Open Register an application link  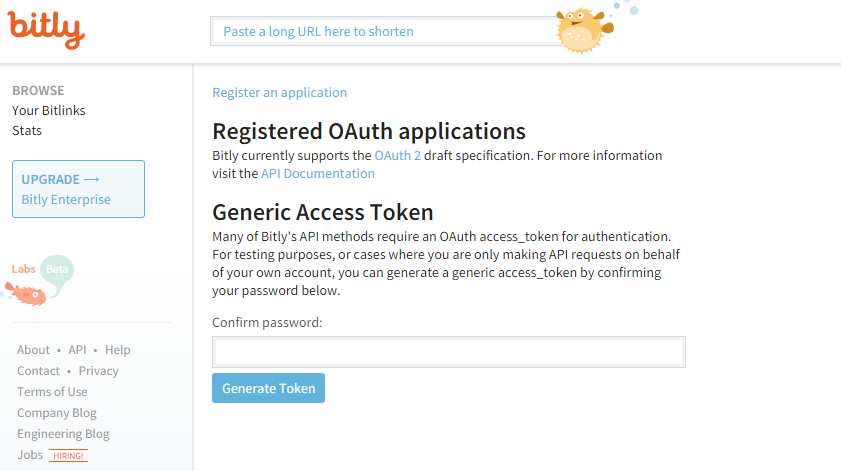click(279, 92)
